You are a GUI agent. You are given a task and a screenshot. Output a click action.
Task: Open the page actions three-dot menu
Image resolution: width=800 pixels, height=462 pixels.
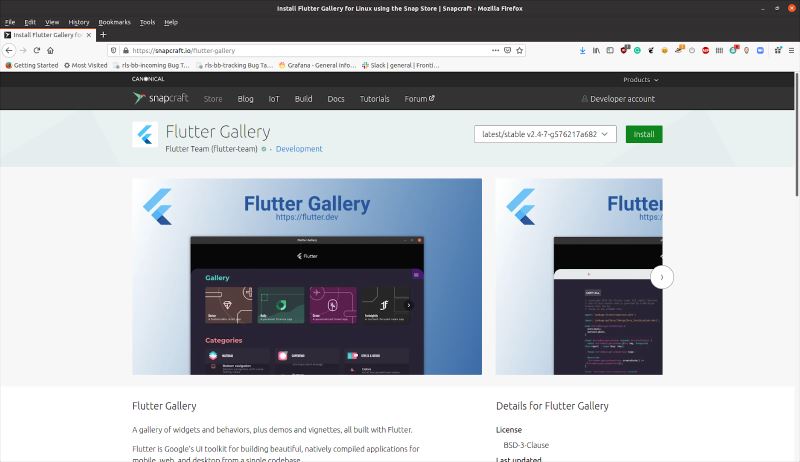pos(495,50)
